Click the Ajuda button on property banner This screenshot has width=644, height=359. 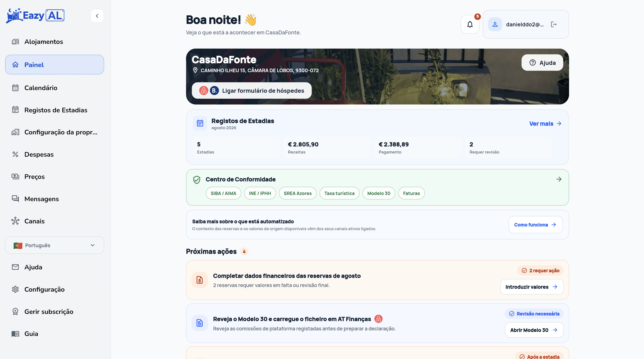(542, 63)
